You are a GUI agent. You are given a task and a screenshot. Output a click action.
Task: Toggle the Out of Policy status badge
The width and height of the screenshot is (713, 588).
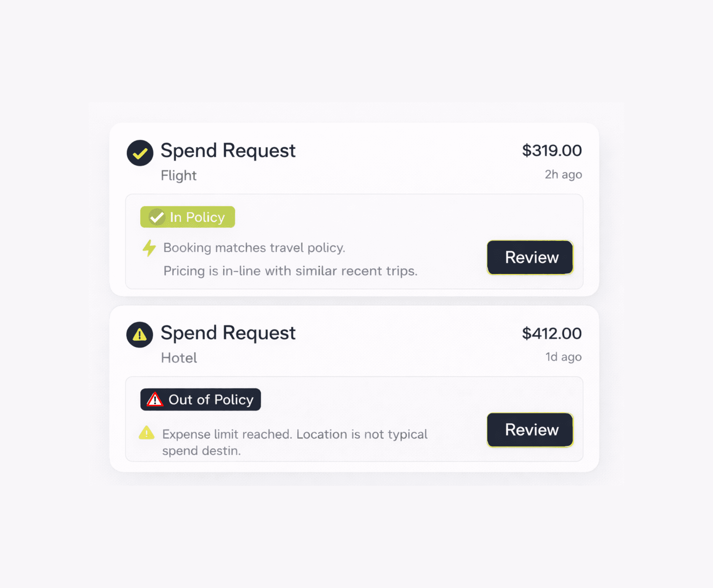[200, 399]
